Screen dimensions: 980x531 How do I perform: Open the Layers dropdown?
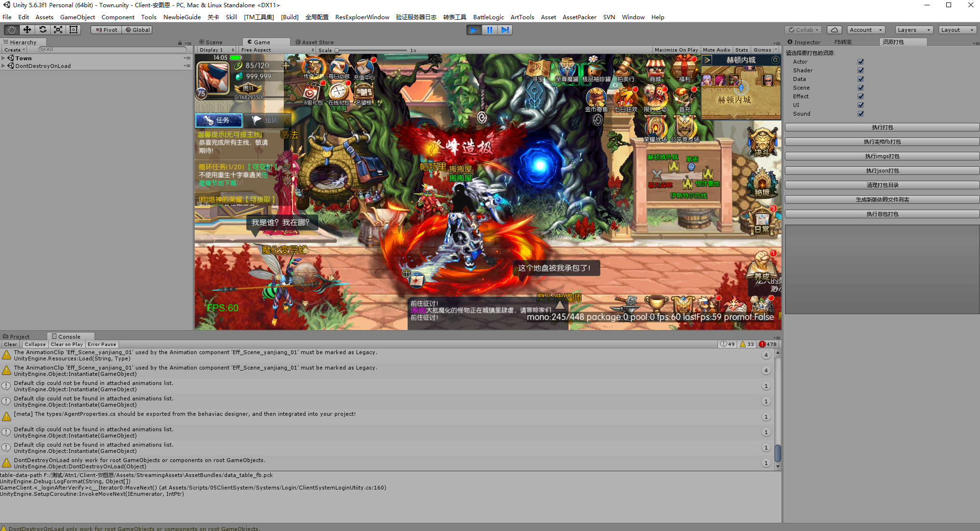click(x=914, y=30)
